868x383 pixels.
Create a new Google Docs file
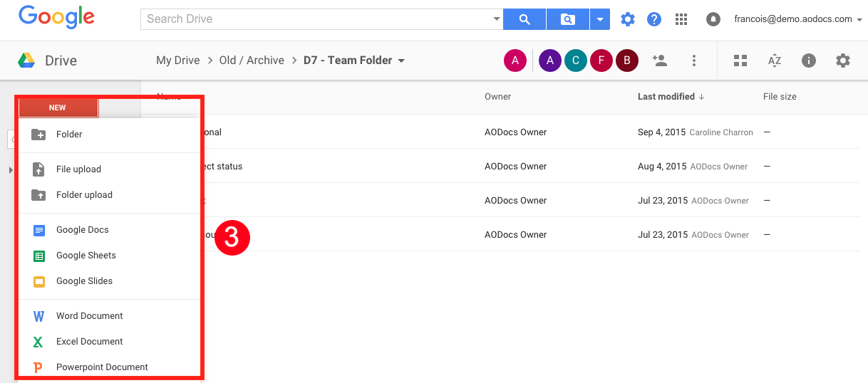pyautogui.click(x=108, y=230)
